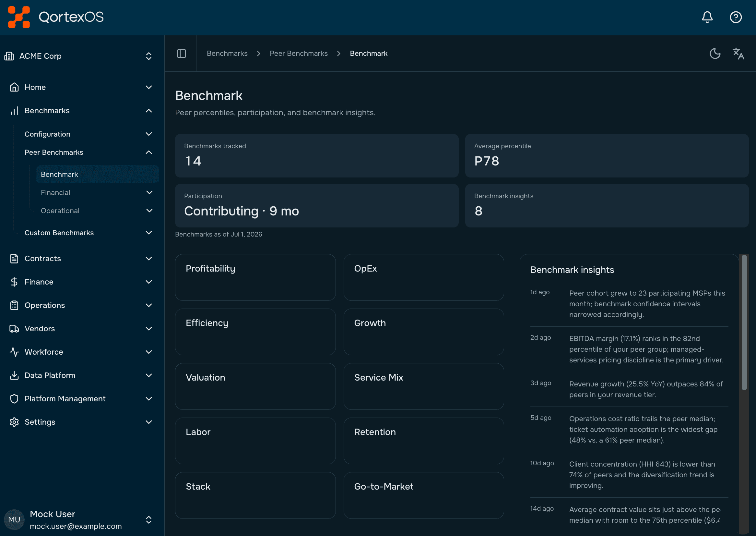Expand the Settings menu chevron

tap(149, 422)
